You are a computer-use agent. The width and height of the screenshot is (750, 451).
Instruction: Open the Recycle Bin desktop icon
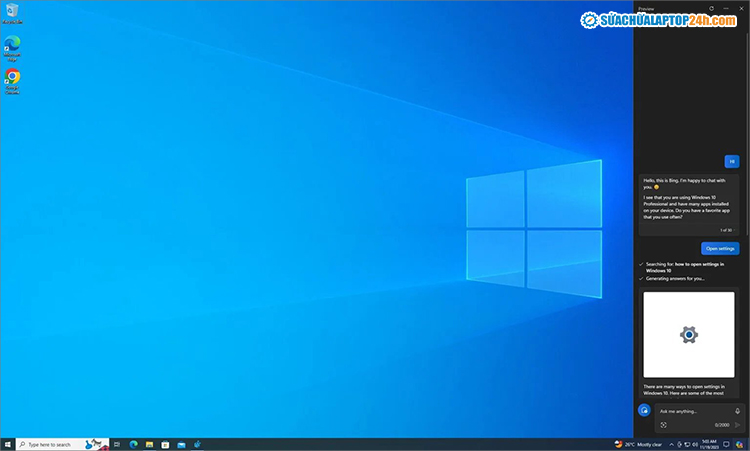[x=12, y=13]
